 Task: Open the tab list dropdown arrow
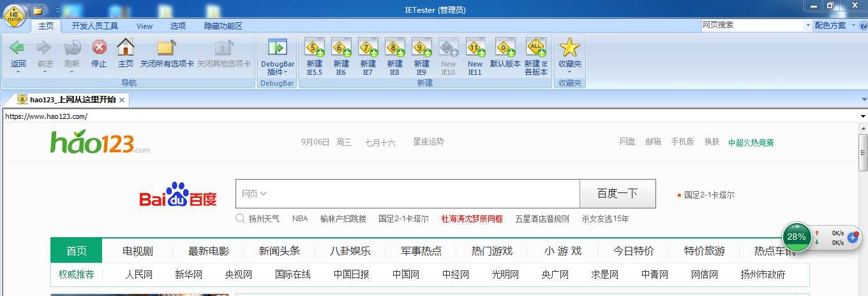[x=864, y=100]
